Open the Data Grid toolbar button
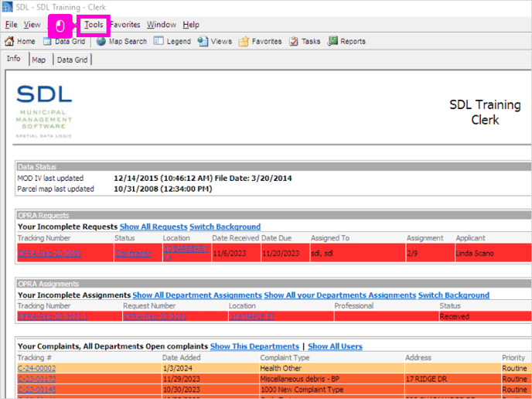The height and width of the screenshot is (399, 532). pyautogui.click(x=64, y=42)
